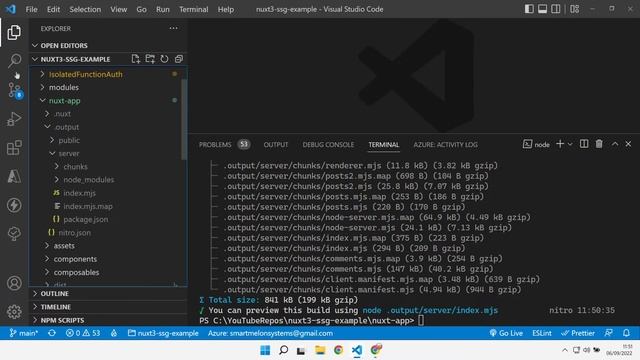Screen dimensions: 640x360
Task: Collapse all folders in explorer
Action: pyautogui.click(x=178, y=59)
